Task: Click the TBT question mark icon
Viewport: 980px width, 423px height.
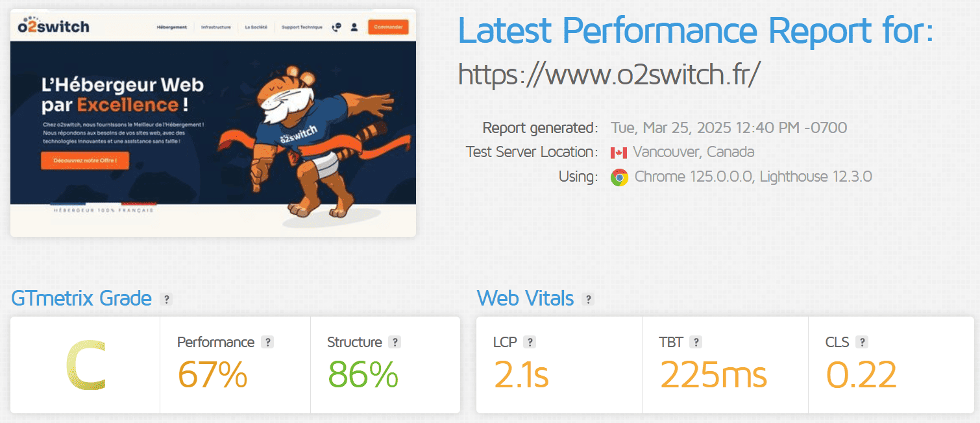Action: (696, 342)
